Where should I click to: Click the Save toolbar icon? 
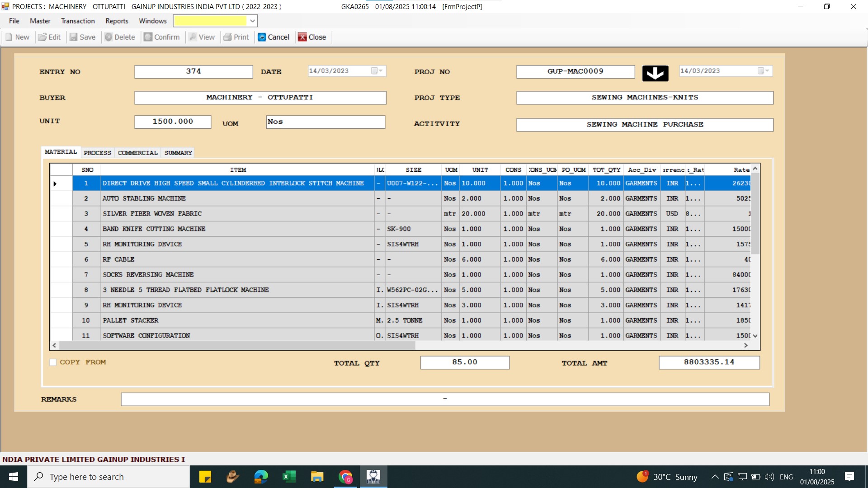73,37
